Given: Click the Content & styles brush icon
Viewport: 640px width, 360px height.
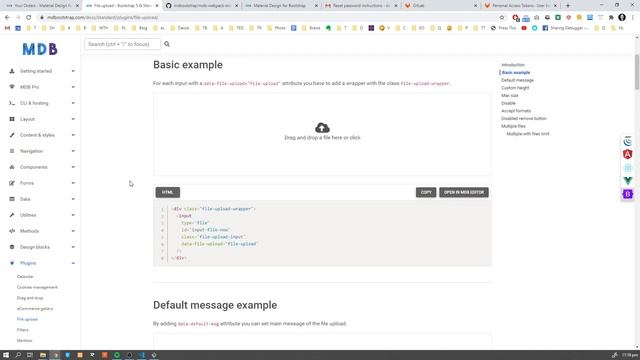Looking at the screenshot, I should 12,135.
